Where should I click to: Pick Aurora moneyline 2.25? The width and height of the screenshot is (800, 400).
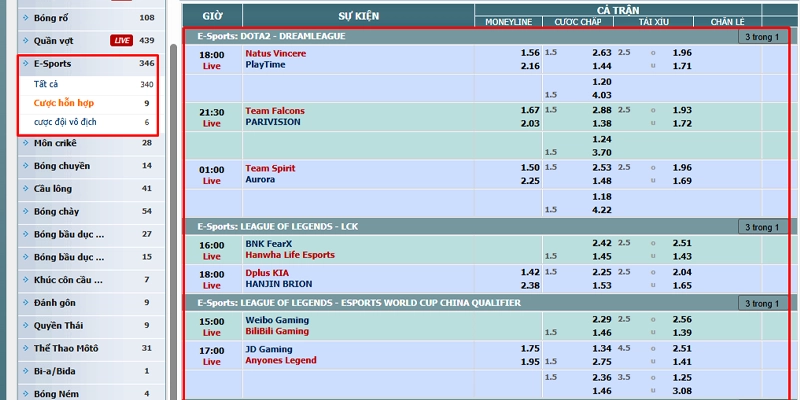tap(530, 181)
